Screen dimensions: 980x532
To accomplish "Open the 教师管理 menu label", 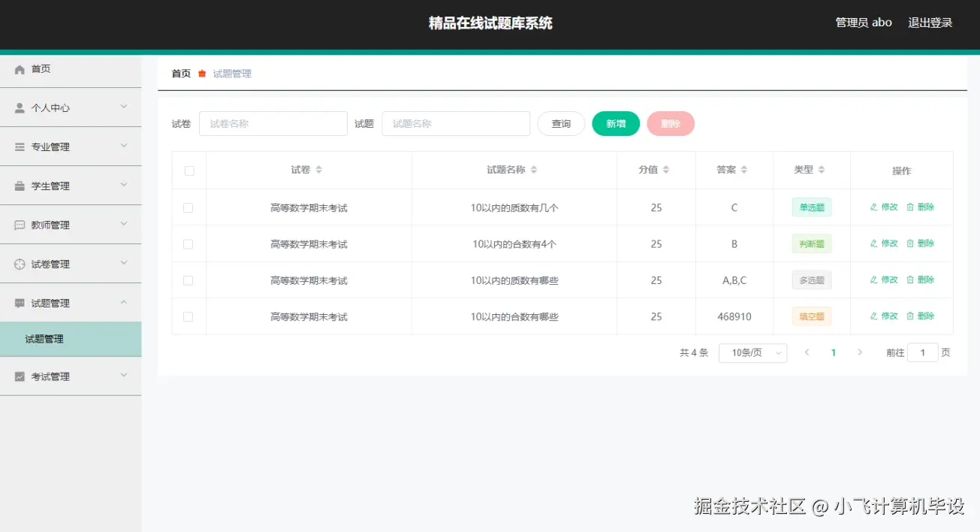I will 50,225.
